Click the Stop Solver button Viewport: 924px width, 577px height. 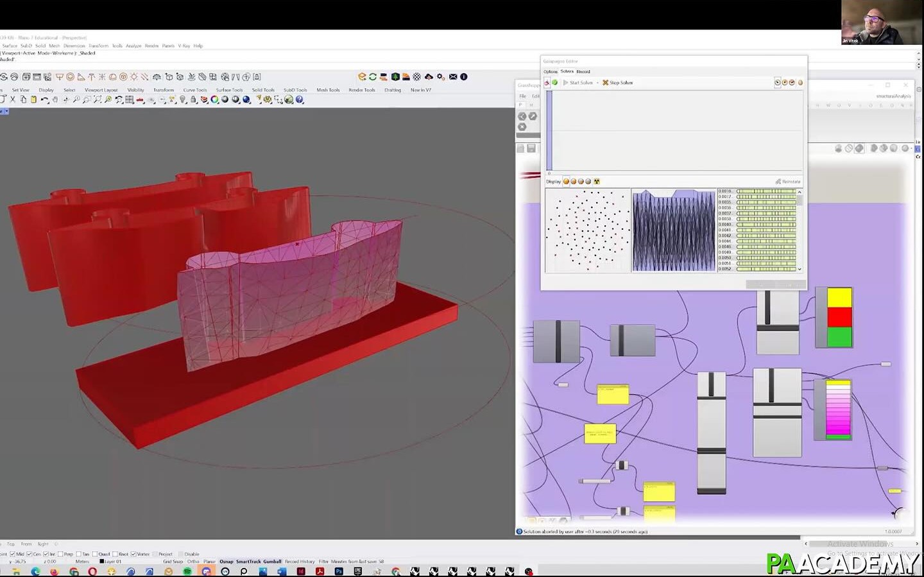[618, 83]
